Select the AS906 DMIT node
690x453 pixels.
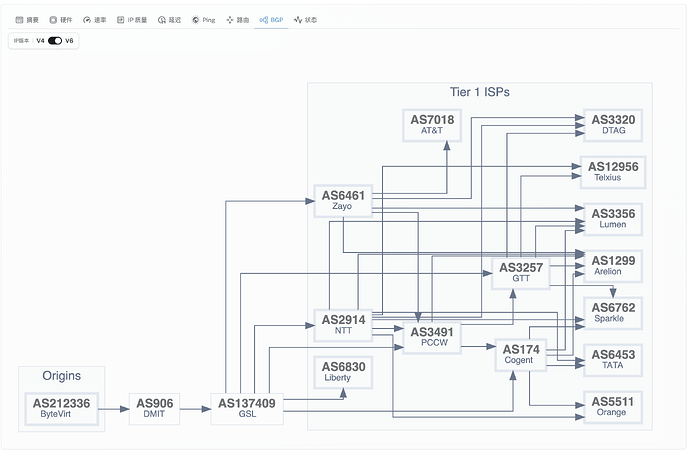(154, 409)
